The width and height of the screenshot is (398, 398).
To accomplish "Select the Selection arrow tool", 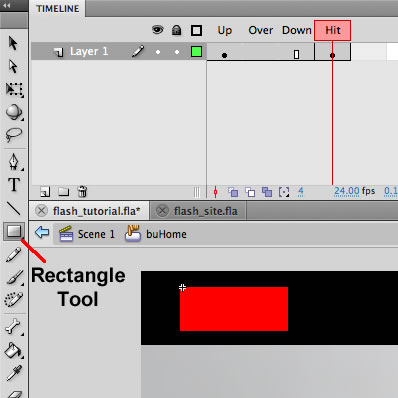I will pyautogui.click(x=13, y=43).
